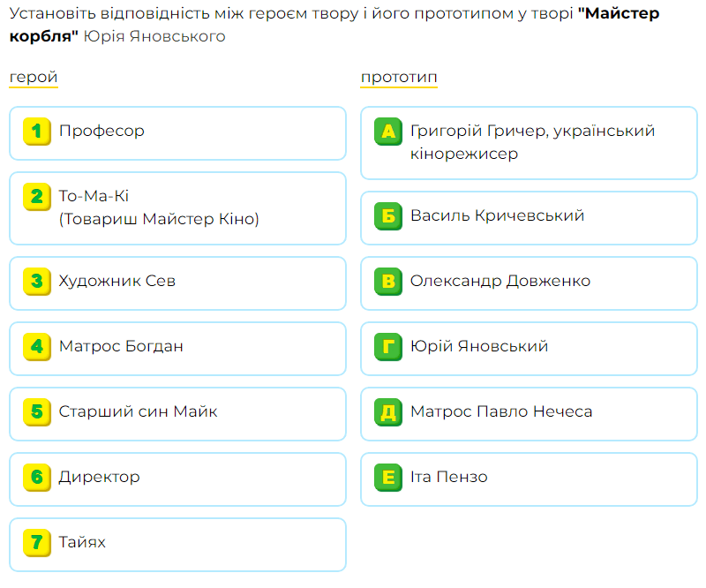Click the yellow number 1 badge
This screenshot has width=706, height=588.
[x=37, y=132]
